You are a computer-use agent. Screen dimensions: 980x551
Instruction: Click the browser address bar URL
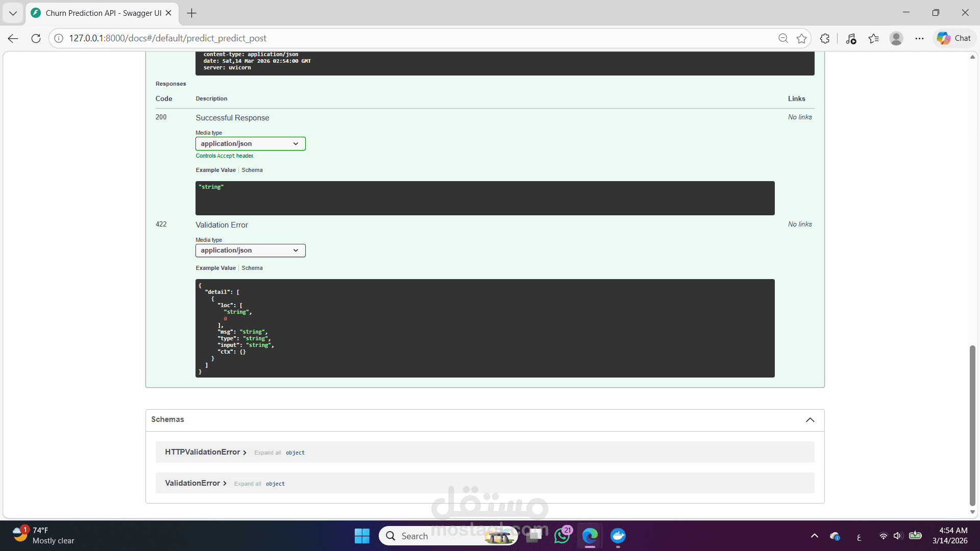pyautogui.click(x=167, y=38)
